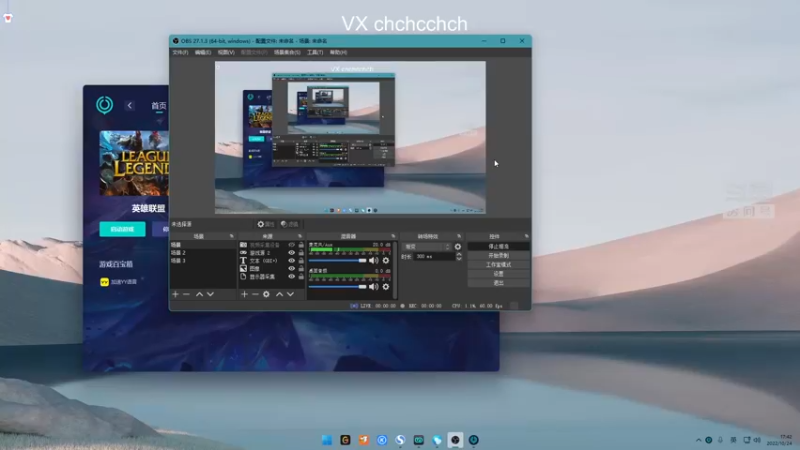The height and width of the screenshot is (450, 800).
Task: Open the 渐变 transition type dropdown
Action: (x=427, y=247)
